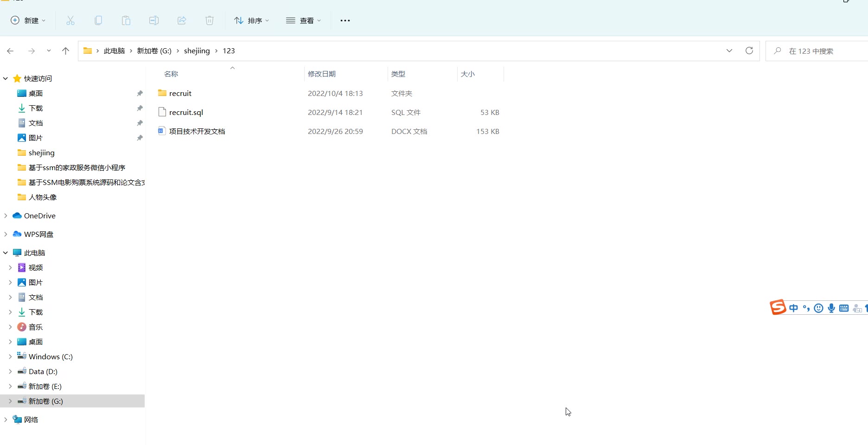Open the 查看 (View) dropdown

click(304, 20)
